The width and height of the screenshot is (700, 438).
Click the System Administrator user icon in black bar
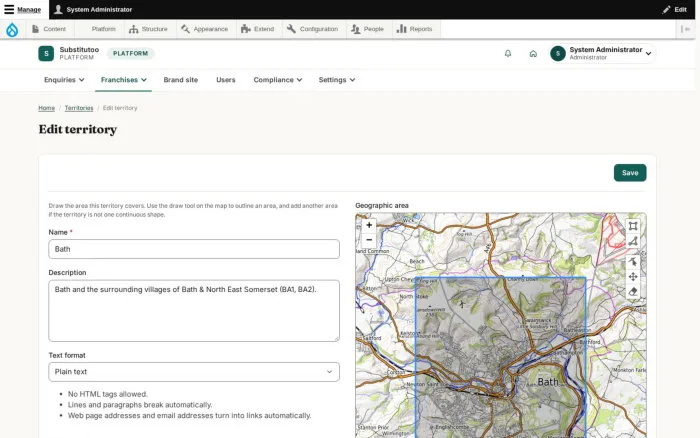[58, 9]
